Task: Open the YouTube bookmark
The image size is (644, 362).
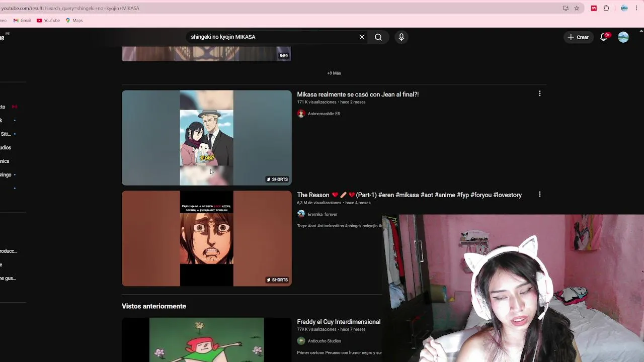Action: tap(48, 21)
